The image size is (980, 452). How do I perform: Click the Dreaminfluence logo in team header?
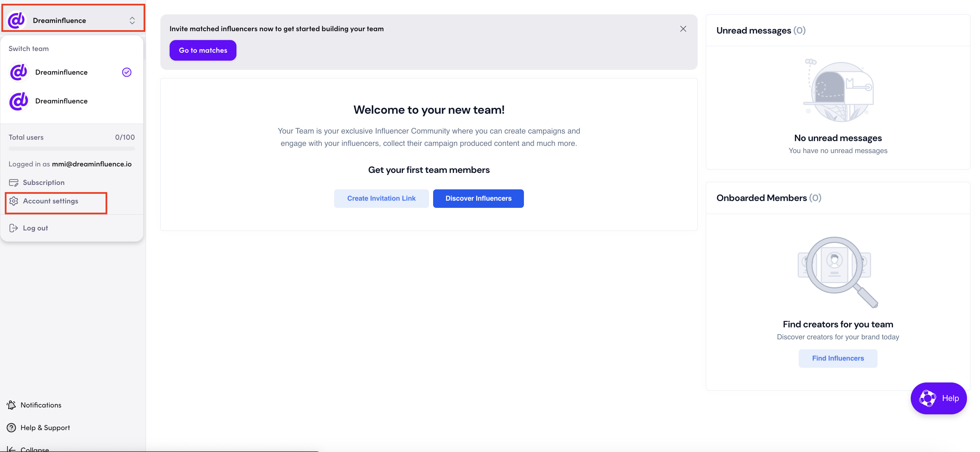click(16, 20)
